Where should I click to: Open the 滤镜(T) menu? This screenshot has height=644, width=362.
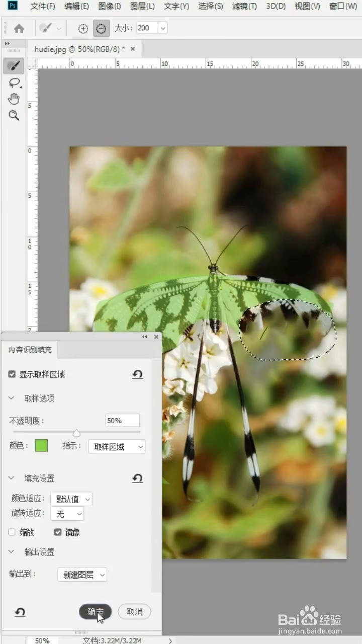(x=244, y=6)
